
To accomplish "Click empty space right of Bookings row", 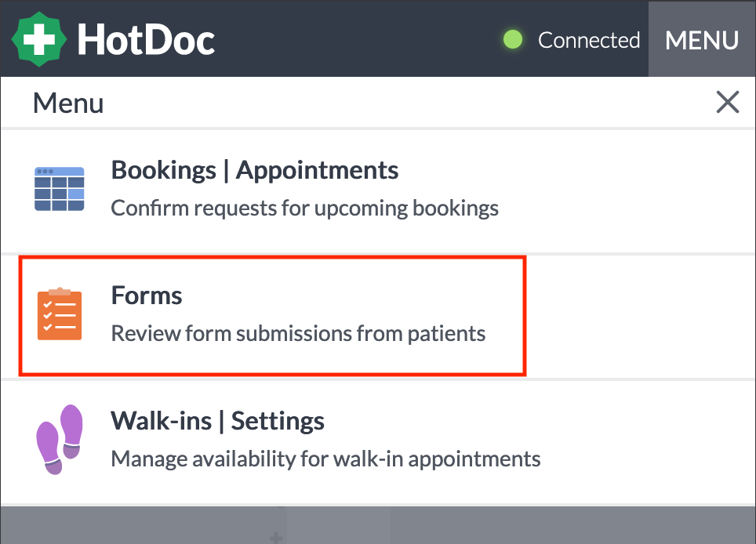I will click(x=627, y=190).
